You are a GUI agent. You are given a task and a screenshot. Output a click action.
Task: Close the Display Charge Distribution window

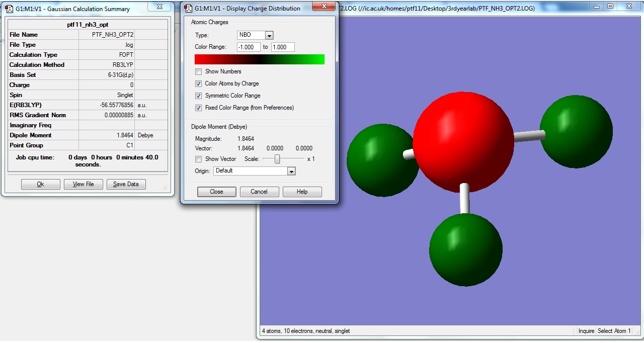[324, 7]
